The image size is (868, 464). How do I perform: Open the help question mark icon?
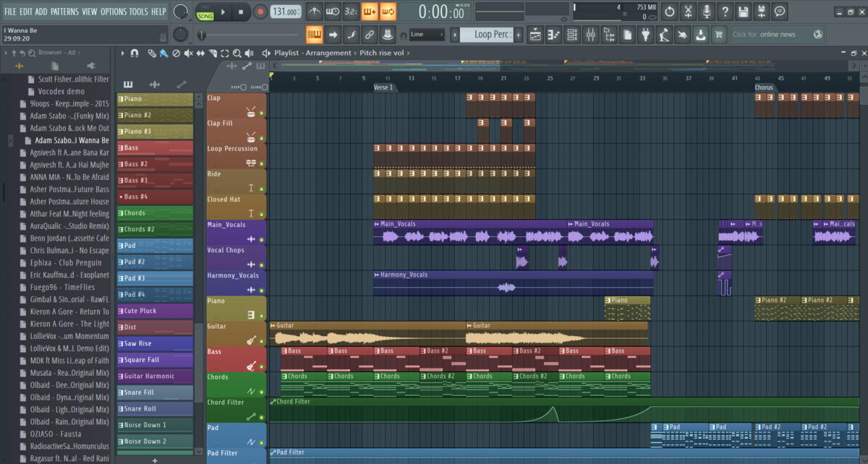tap(725, 12)
